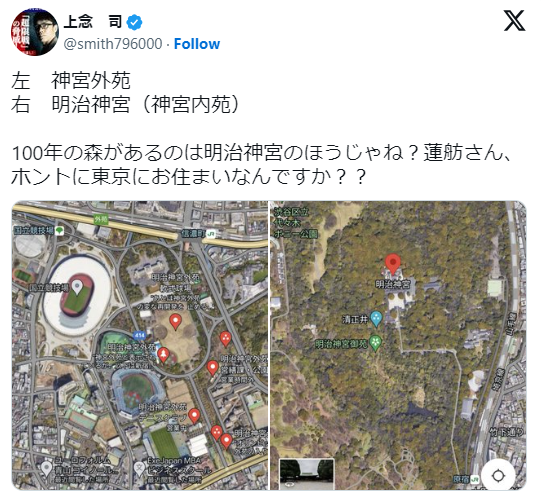Click the 信濃町 JR station label
The width and height of the screenshot is (541, 492).
199,234
